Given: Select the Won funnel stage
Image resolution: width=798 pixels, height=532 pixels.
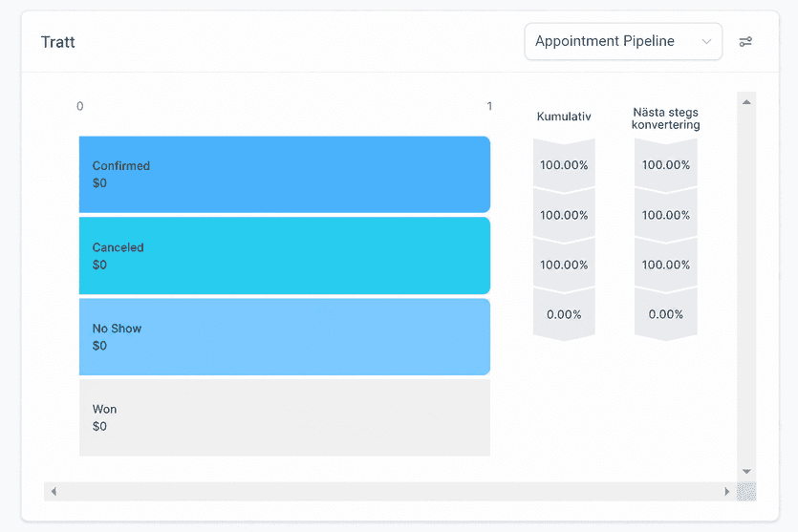Looking at the screenshot, I should (x=285, y=417).
